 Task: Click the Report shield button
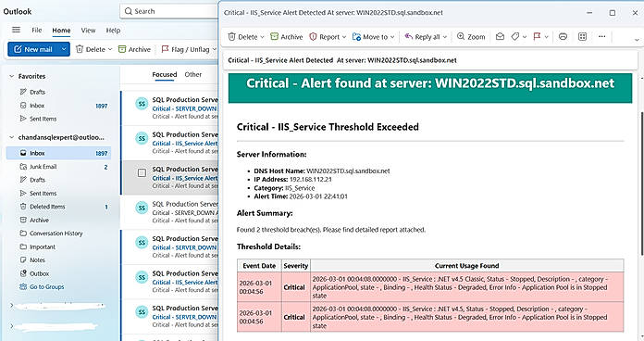(x=325, y=37)
